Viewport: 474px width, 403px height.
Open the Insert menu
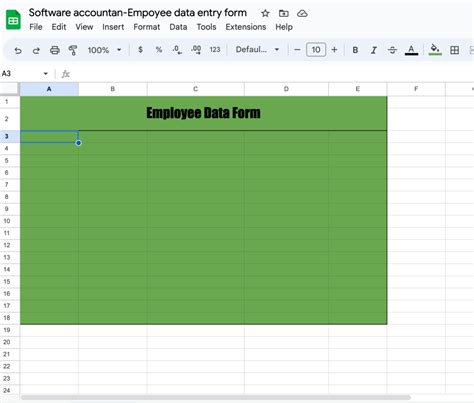click(113, 27)
